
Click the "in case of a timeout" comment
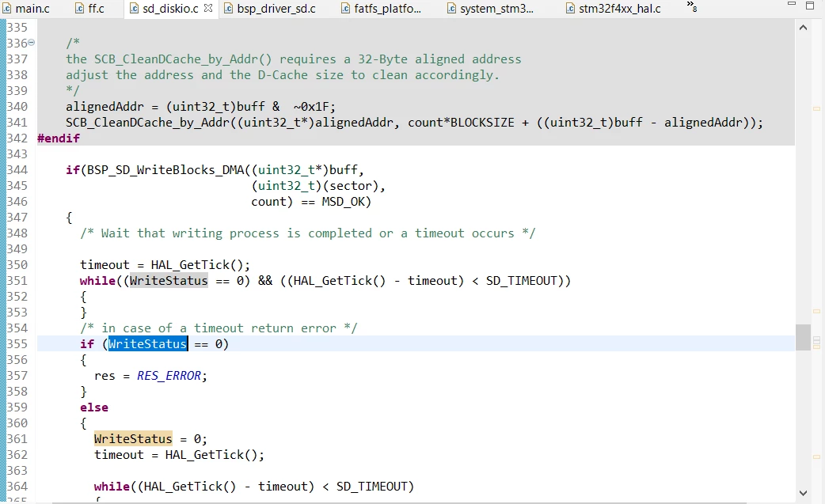(219, 328)
